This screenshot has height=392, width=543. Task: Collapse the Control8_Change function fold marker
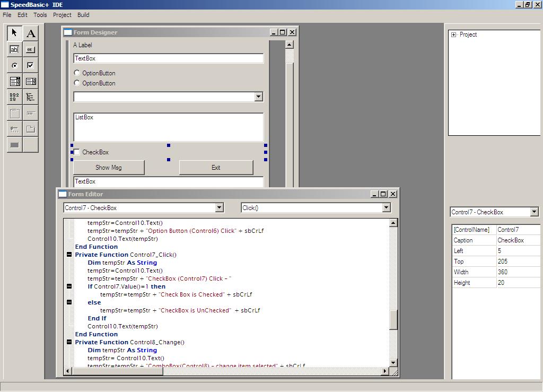click(69, 342)
